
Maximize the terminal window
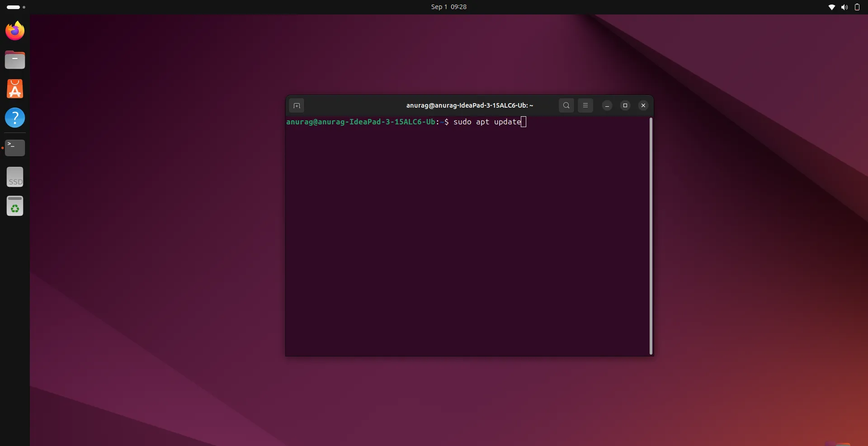coord(625,105)
